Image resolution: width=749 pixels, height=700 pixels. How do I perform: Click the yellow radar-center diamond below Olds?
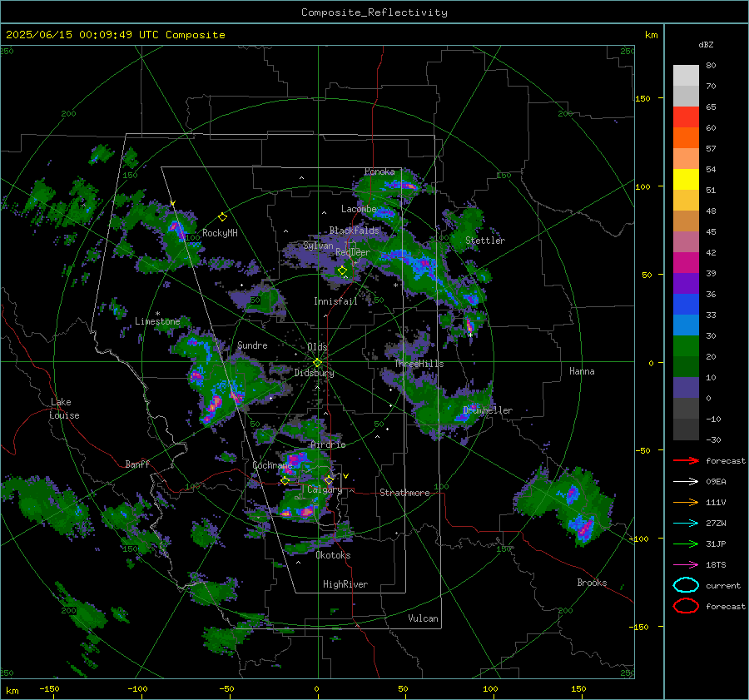tap(317, 363)
